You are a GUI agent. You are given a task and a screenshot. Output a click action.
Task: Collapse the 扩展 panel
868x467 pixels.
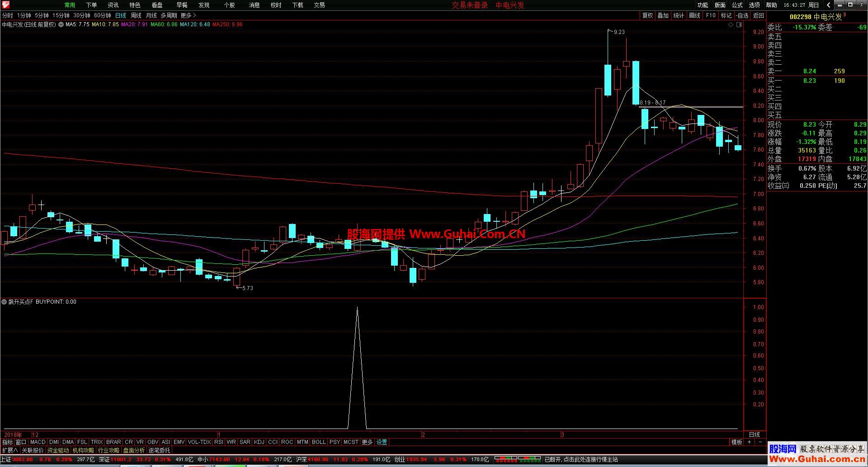point(10,450)
